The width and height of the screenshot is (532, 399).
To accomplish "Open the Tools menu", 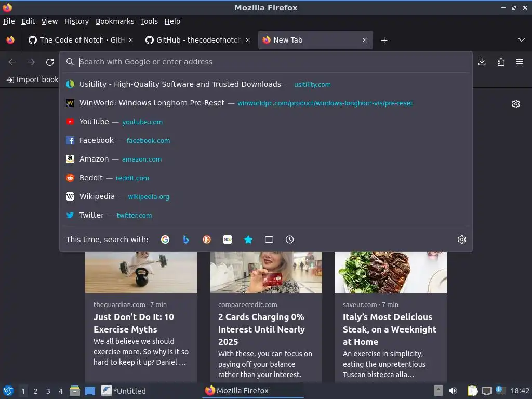I will coord(149,21).
